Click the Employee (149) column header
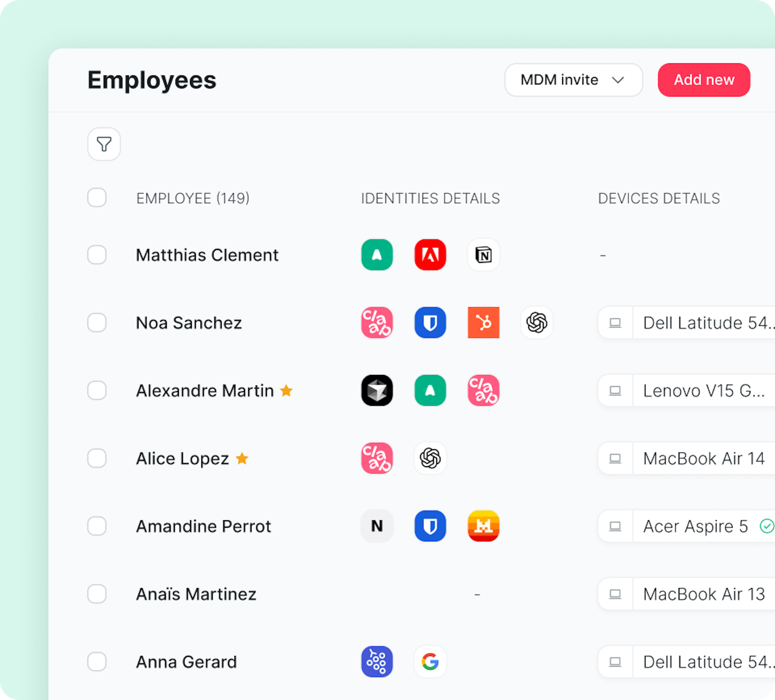The height and width of the screenshot is (700, 775). [x=193, y=198]
